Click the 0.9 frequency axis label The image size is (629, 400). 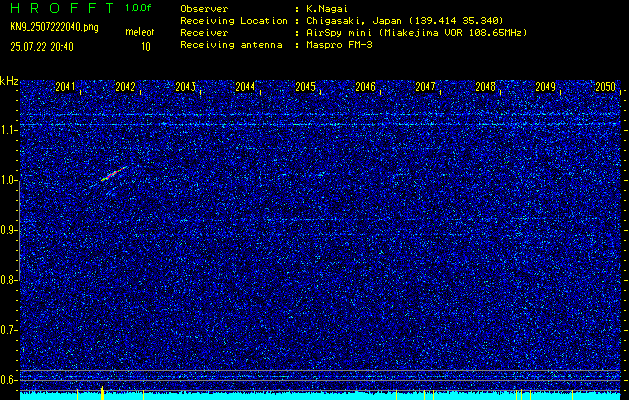pyautogui.click(x=8, y=230)
